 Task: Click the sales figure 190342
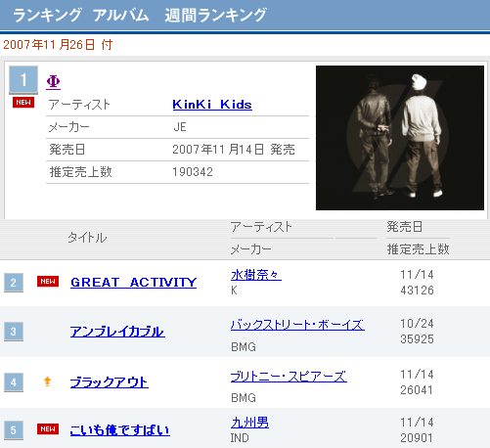193,172
